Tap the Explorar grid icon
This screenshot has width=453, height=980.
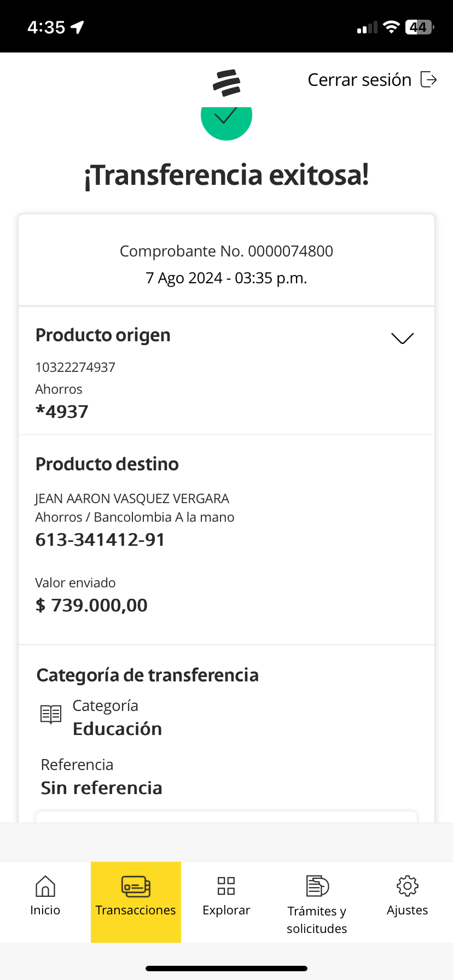(226, 886)
